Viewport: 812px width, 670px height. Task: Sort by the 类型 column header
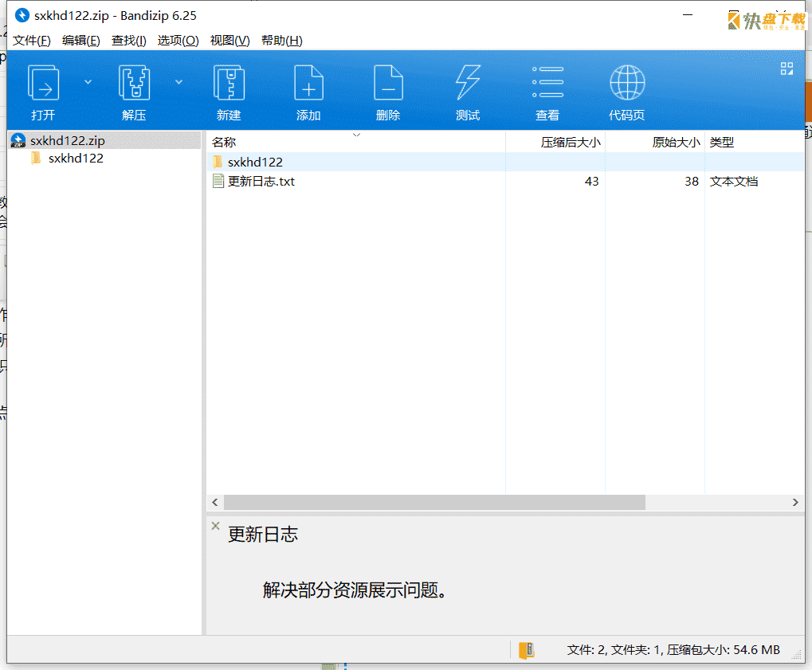pyautogui.click(x=754, y=142)
